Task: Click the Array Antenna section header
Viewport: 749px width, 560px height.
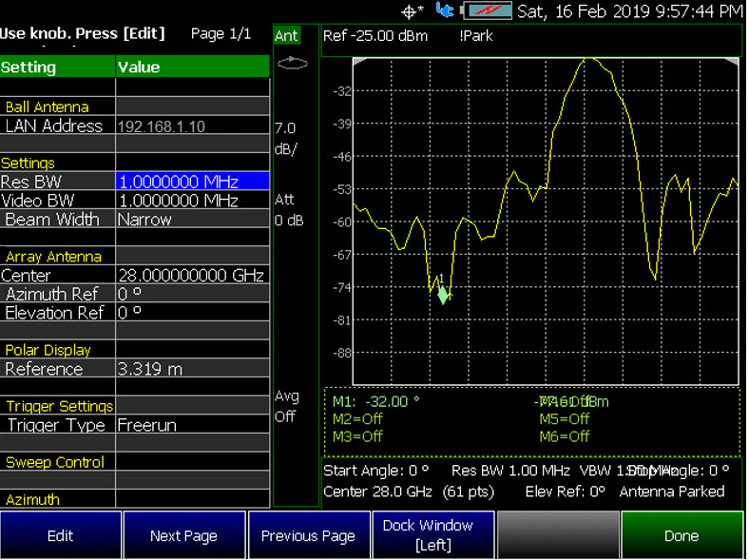Action: click(53, 257)
